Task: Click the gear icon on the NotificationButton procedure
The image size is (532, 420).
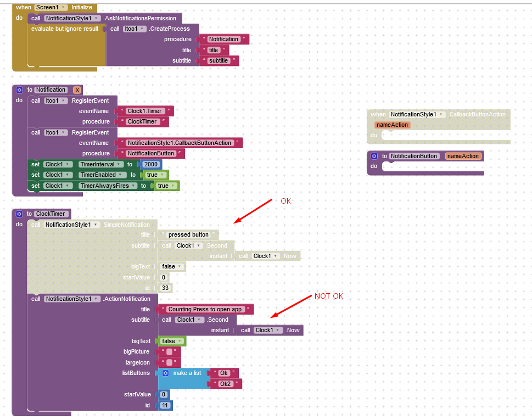Action: [374, 156]
